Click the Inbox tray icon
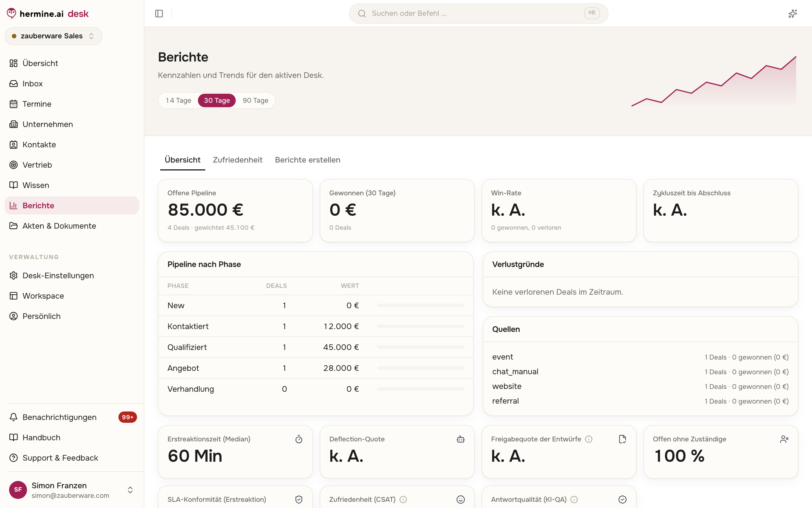 tap(14, 84)
